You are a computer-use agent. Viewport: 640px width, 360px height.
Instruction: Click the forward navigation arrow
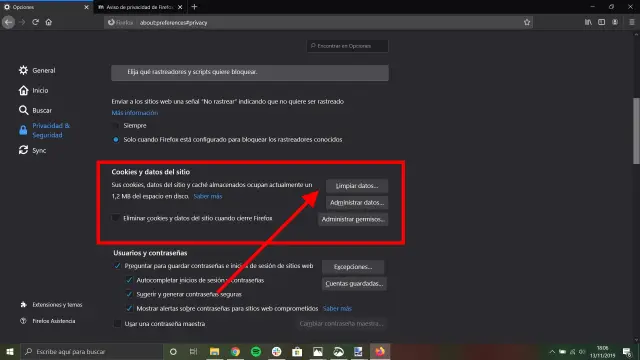(22, 22)
